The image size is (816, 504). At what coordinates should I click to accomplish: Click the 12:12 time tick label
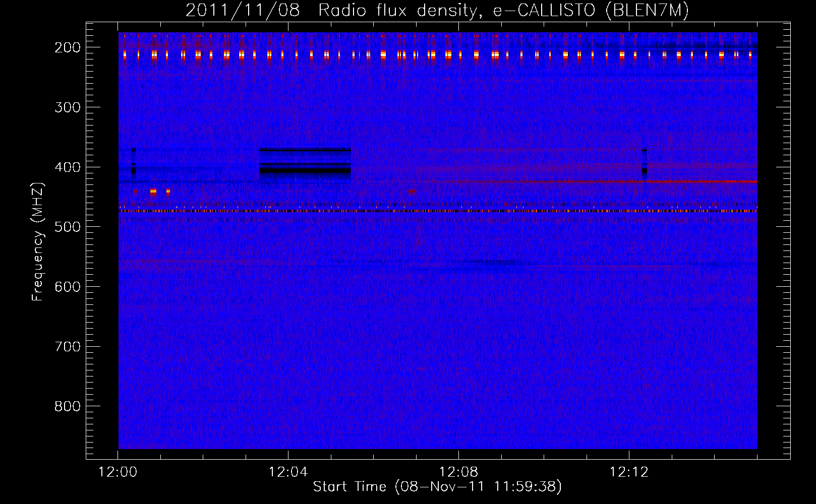coord(629,472)
